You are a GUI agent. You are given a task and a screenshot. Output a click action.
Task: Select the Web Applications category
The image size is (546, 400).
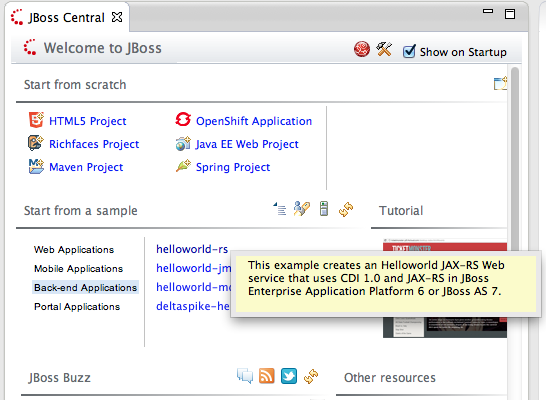coord(74,250)
